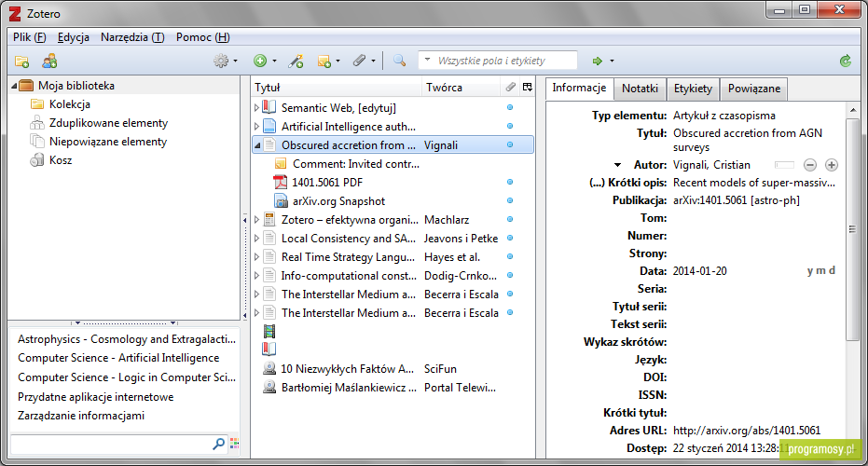The width and height of the screenshot is (868, 466).
Task: Toggle author single-field mode
Action: click(784, 165)
